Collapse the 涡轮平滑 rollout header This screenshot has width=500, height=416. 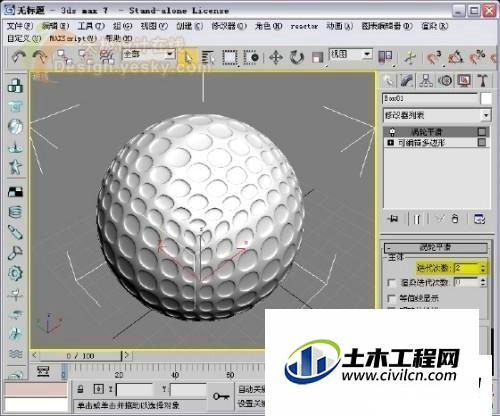tap(436, 248)
